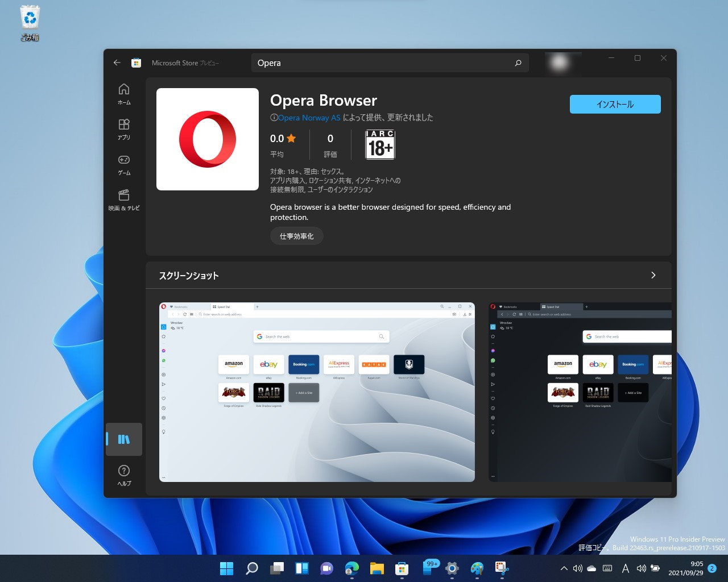728x582 pixels.
Task: Open the ヘルプ section at the bottom sidebar
Action: [x=123, y=475]
